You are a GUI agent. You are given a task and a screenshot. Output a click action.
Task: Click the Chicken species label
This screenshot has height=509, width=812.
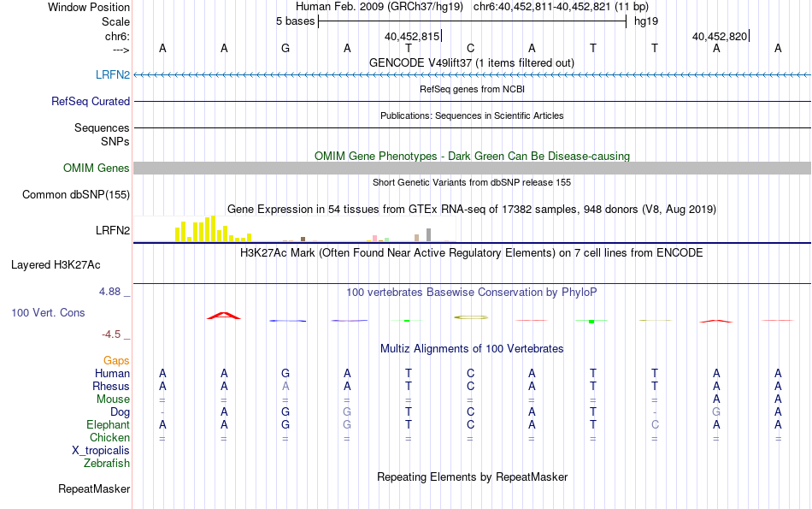pyautogui.click(x=109, y=437)
